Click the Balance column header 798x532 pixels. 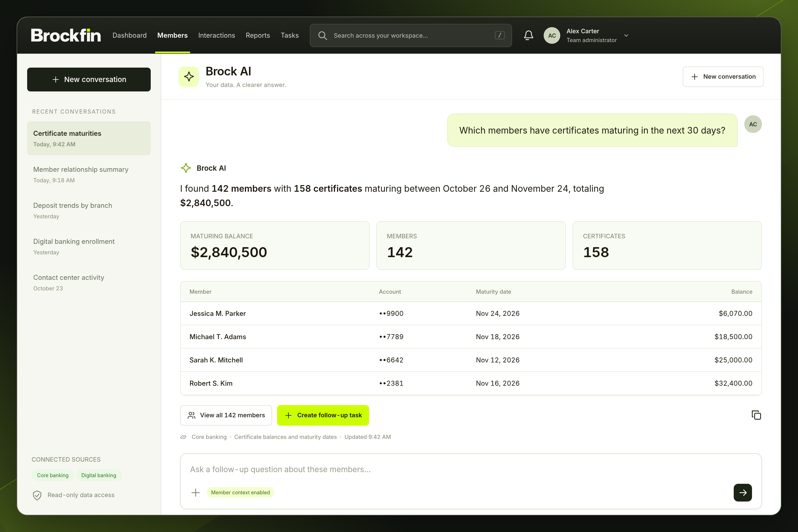tap(742, 292)
